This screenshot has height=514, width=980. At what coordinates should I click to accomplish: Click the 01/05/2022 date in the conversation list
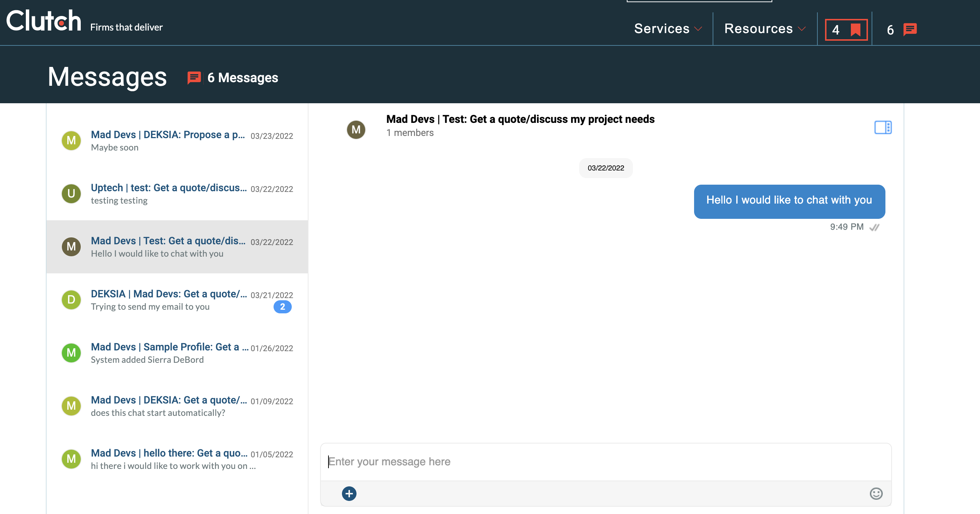pyautogui.click(x=272, y=454)
